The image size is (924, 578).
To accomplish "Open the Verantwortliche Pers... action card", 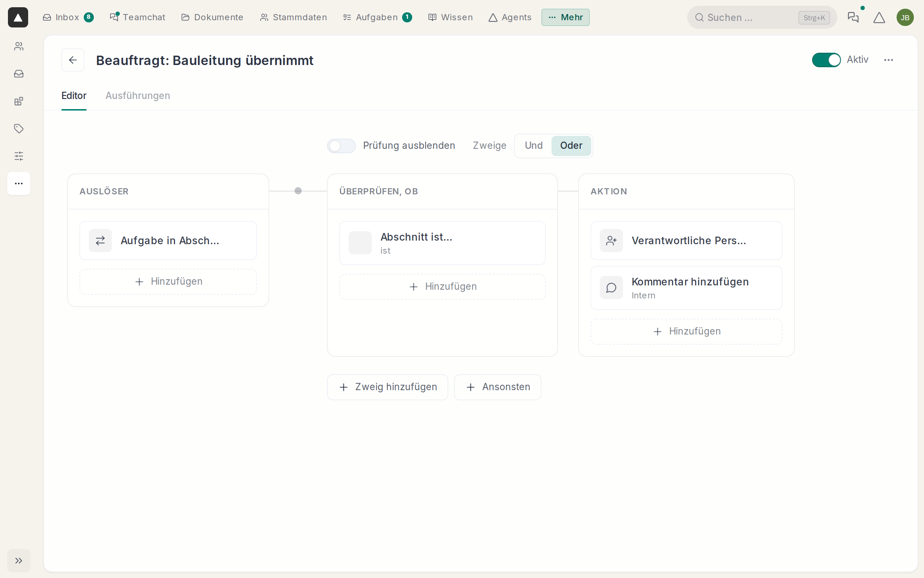I will pos(686,241).
